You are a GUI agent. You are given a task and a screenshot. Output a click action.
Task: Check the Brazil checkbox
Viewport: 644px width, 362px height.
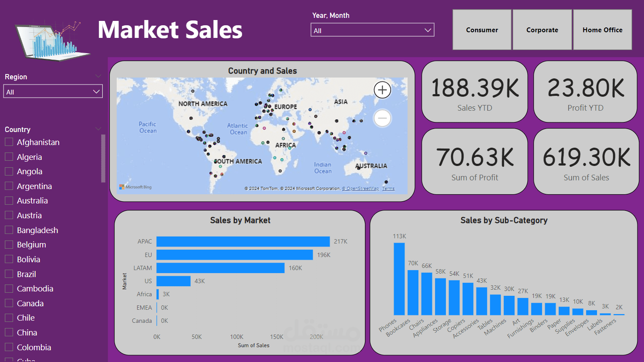point(8,274)
